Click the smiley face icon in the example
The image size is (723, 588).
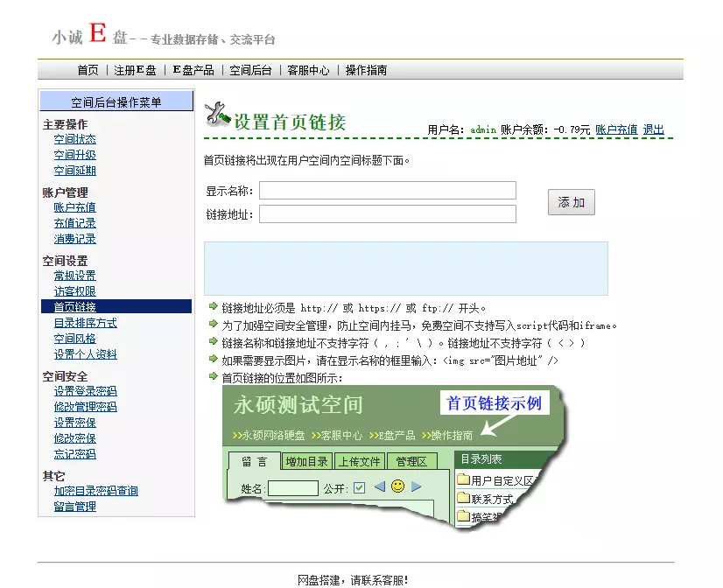pyautogui.click(x=397, y=485)
